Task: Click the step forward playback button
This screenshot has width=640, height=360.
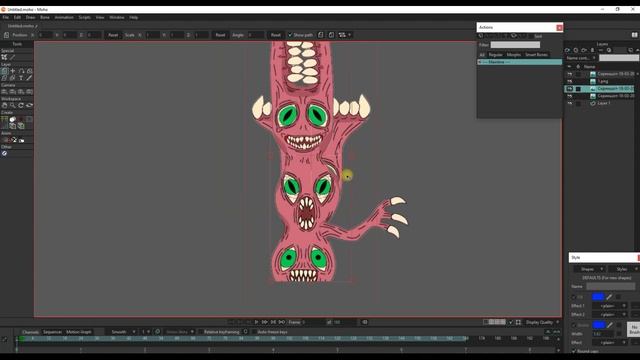Action: pos(265,322)
